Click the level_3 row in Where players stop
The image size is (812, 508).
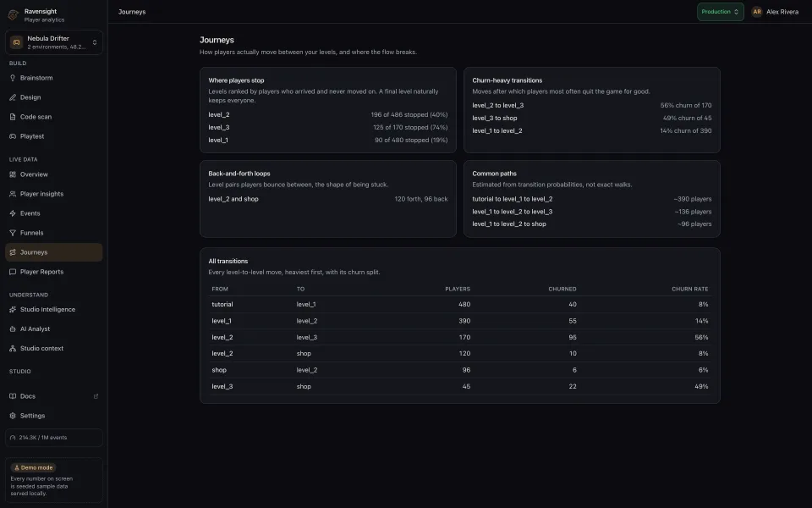[x=328, y=127]
